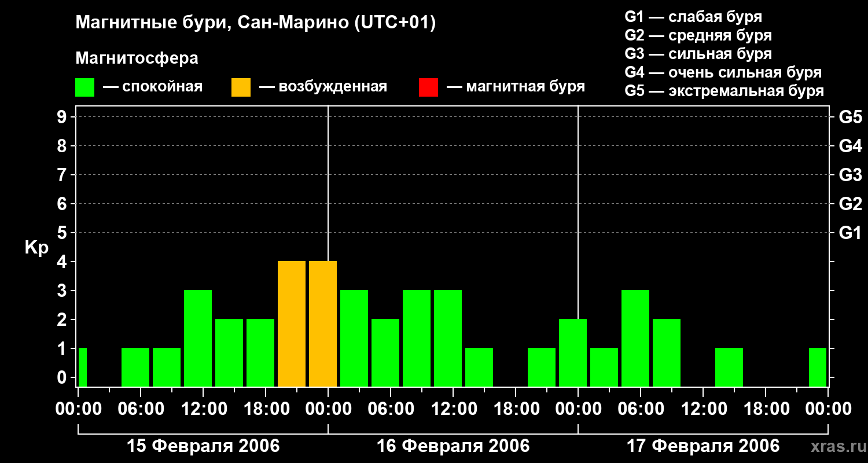This screenshot has width=868, height=463.
Task: Click the orange 'возбужденная' legend swatch
Action: click(x=241, y=87)
